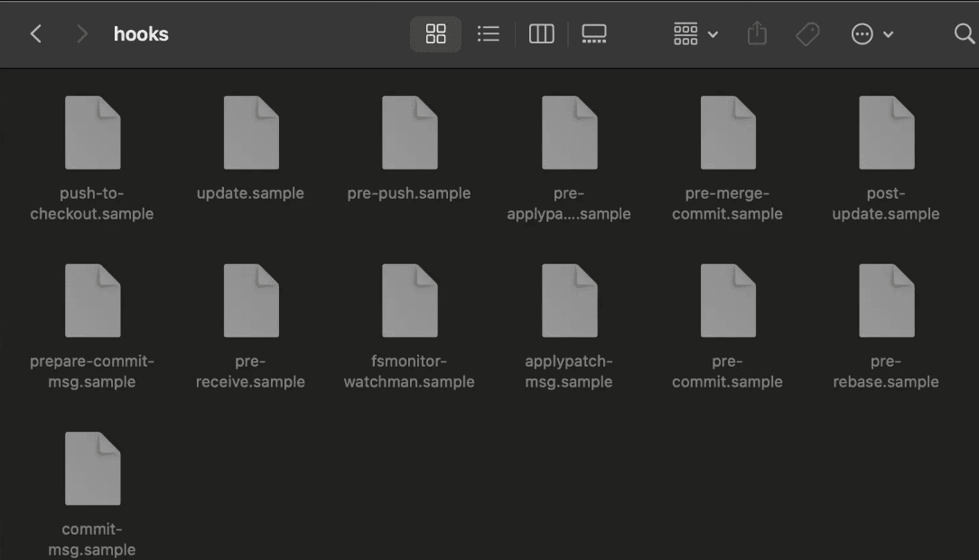Switch to list view
Viewport: 979px width, 560px height.
[x=489, y=34]
